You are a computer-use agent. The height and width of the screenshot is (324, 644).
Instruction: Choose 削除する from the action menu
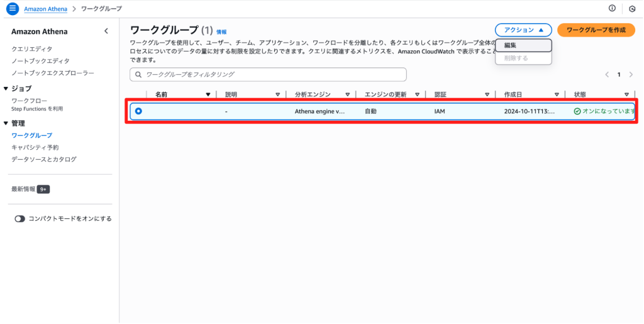point(523,59)
